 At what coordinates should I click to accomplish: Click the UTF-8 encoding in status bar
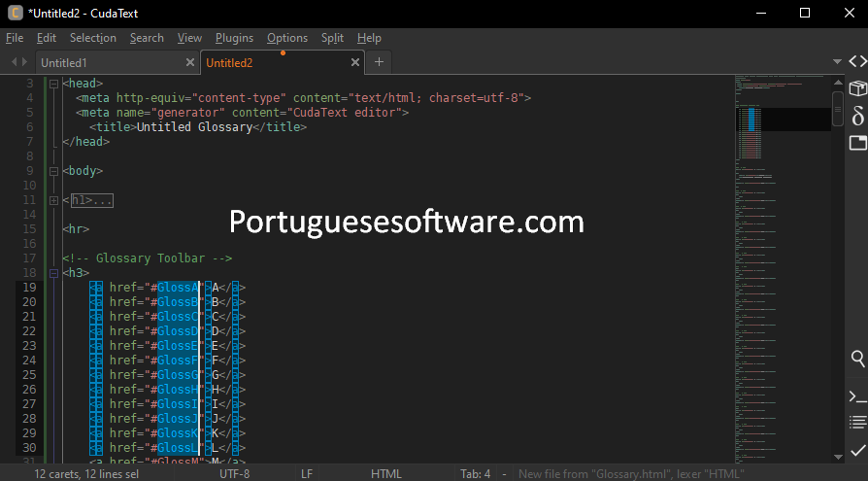tap(234, 473)
